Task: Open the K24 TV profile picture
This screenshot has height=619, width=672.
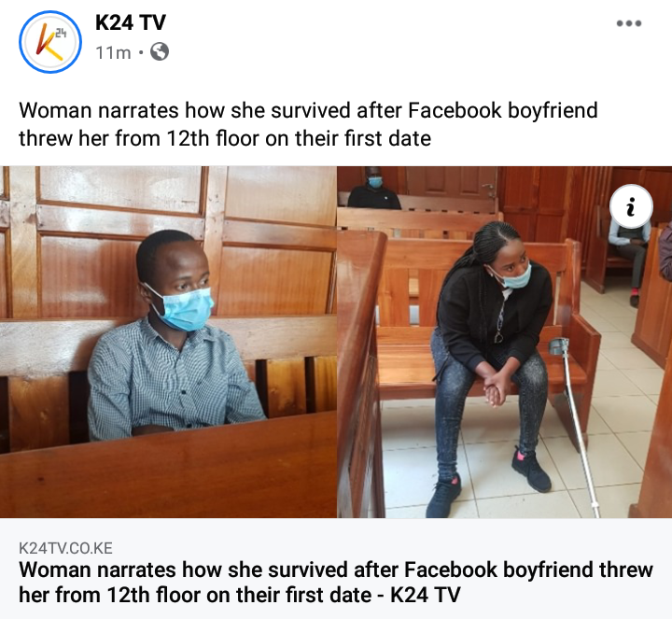Action: 50,42
